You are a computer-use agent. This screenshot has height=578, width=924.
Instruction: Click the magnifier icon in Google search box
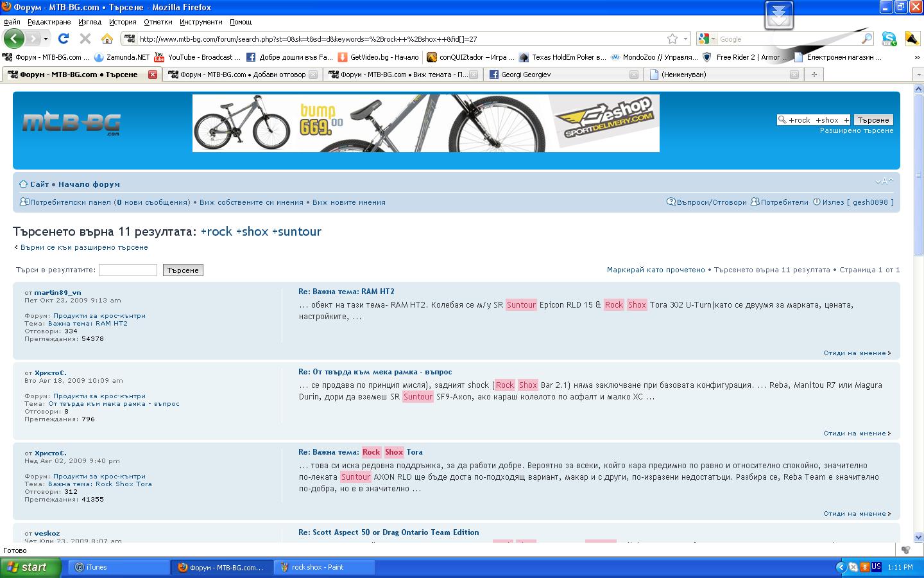[866, 39]
